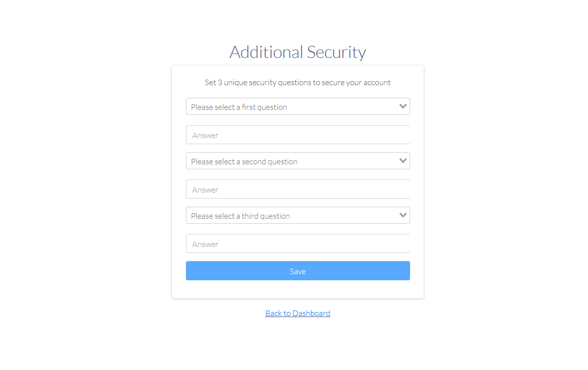Follow the 'Back to Dashboard' link
Screen dimensions: 588x370
click(298, 313)
